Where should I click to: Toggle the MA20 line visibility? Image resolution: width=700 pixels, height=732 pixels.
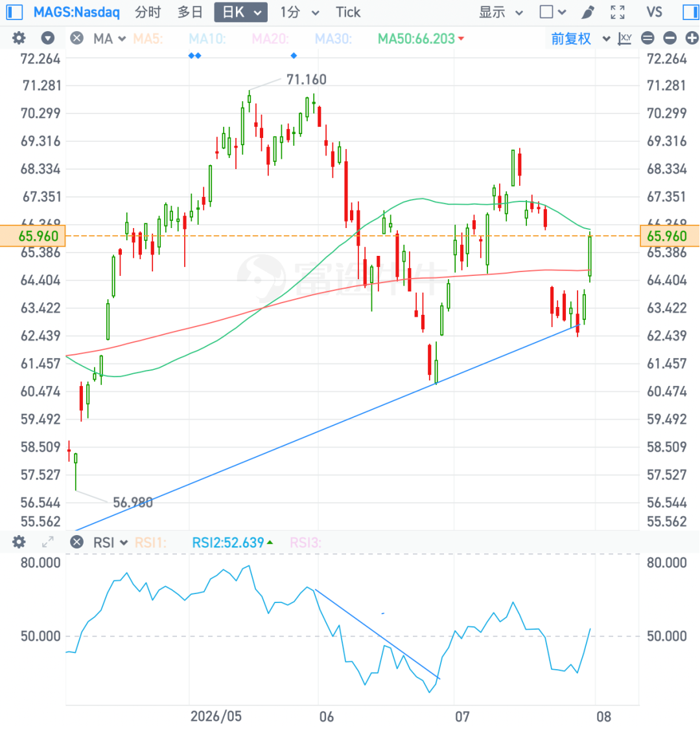[270, 38]
